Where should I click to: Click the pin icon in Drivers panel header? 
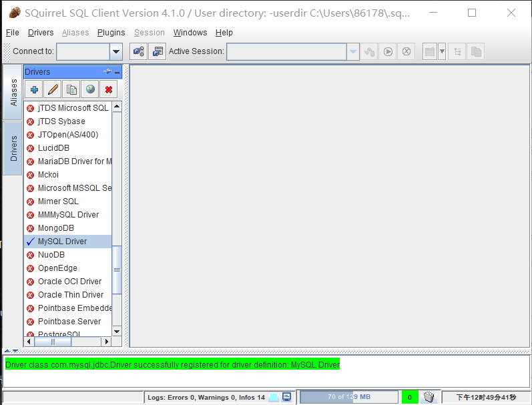tap(107, 71)
